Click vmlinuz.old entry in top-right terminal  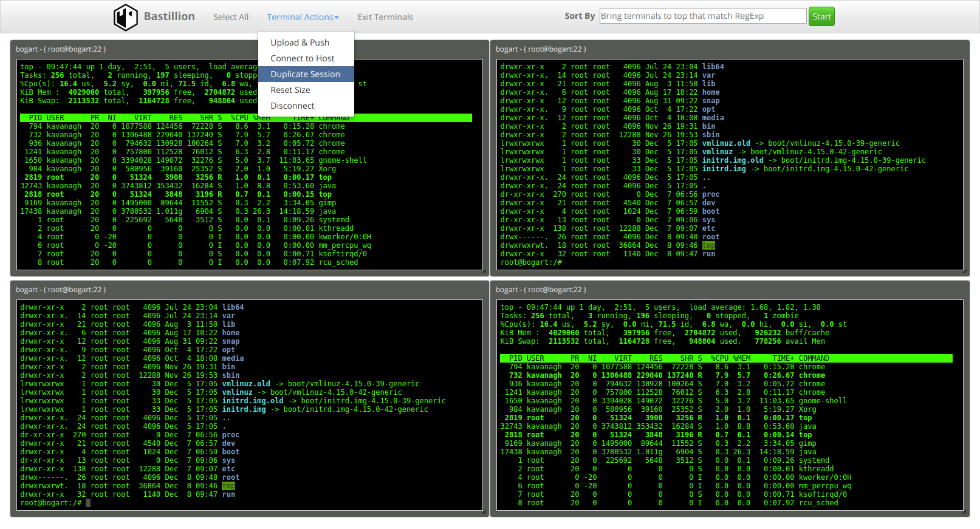(x=726, y=143)
